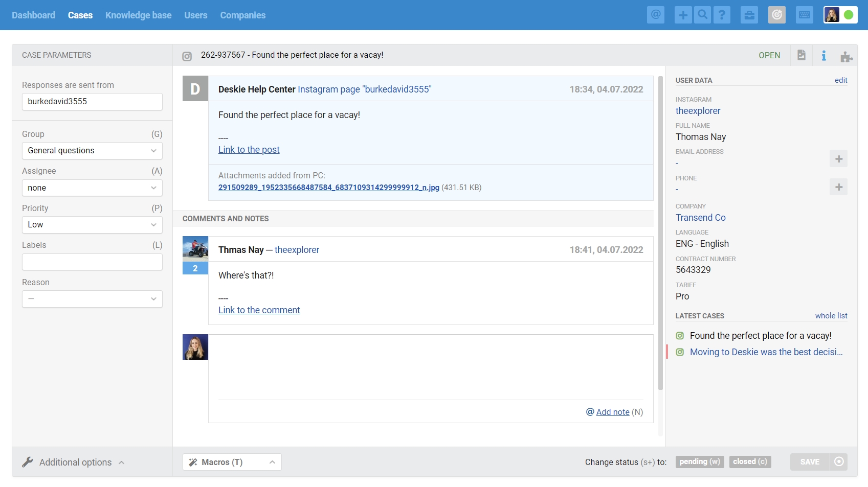
Task: Expand Additional options panel
Action: coord(73,462)
